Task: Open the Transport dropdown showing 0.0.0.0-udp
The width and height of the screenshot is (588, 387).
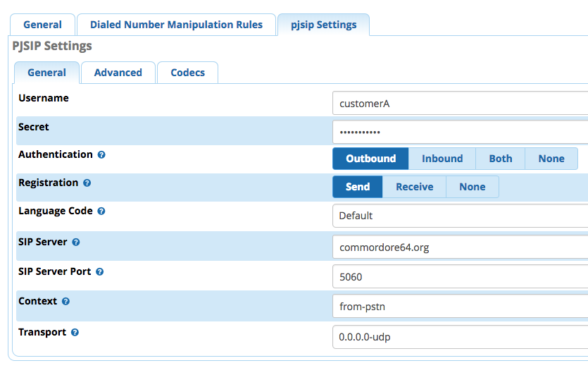Action: click(460, 337)
